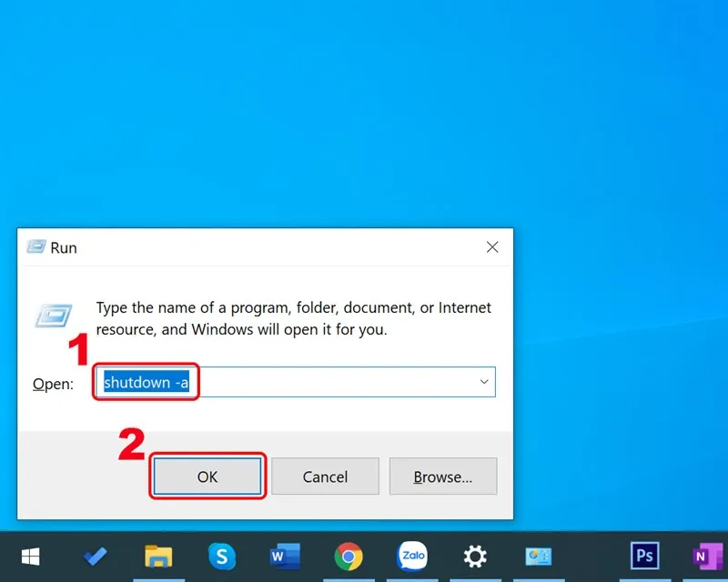Confirm the shutdown -a command with OK
The image size is (728, 582).
(x=207, y=476)
